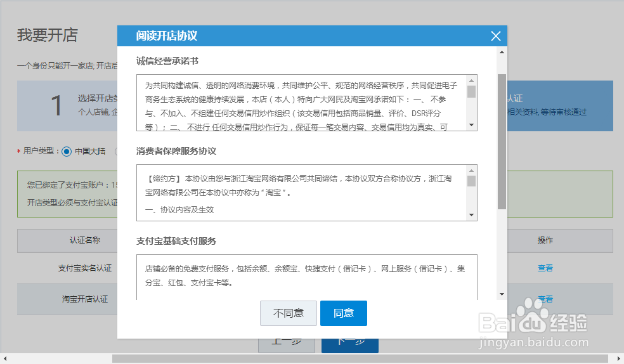Click the step 1 number in progress bar
The height and width of the screenshot is (364, 624).
(56, 106)
